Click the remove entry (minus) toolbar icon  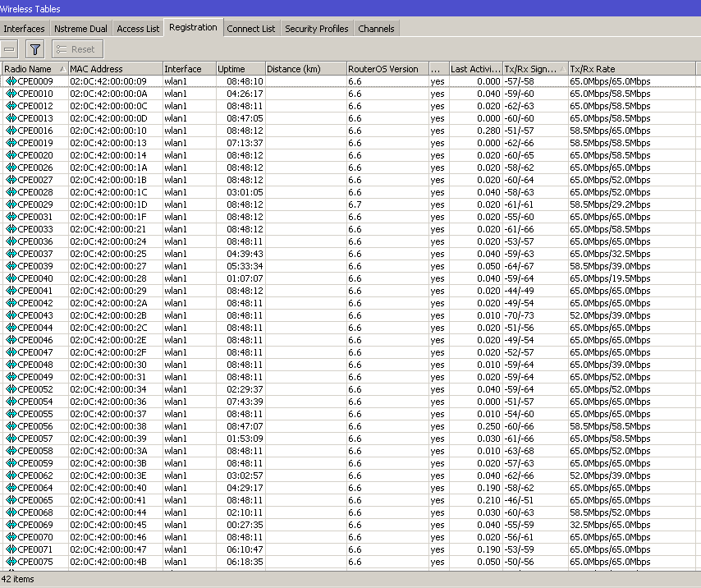tap(9, 48)
